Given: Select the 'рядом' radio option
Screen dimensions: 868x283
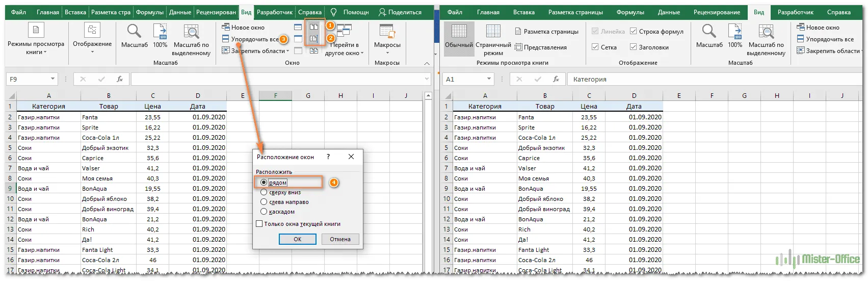Looking at the screenshot, I should tap(264, 183).
